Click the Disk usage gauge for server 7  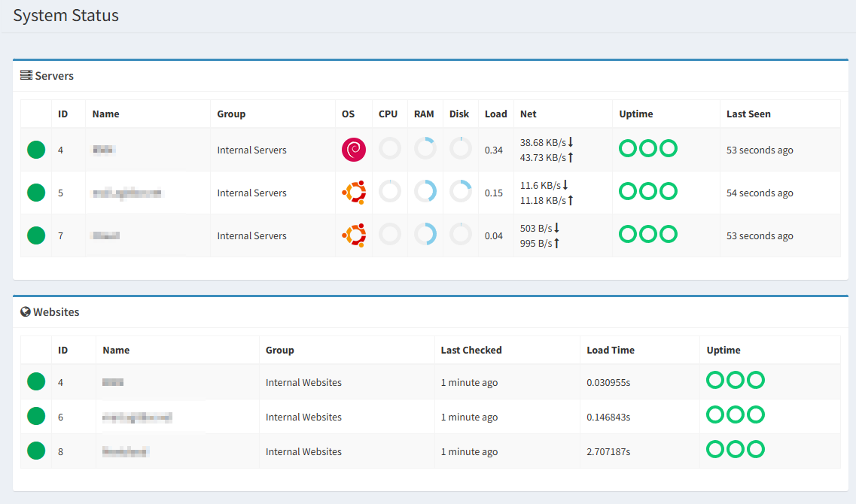click(461, 234)
